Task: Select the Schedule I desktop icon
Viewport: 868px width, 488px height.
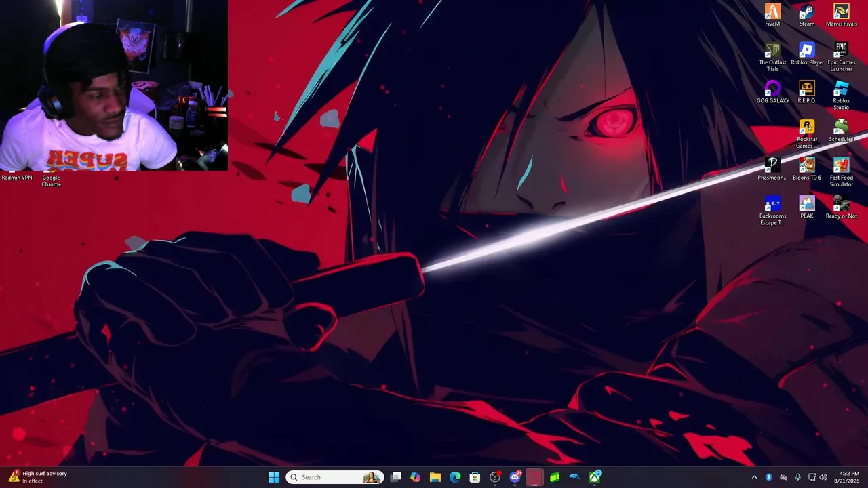Action: 841,131
